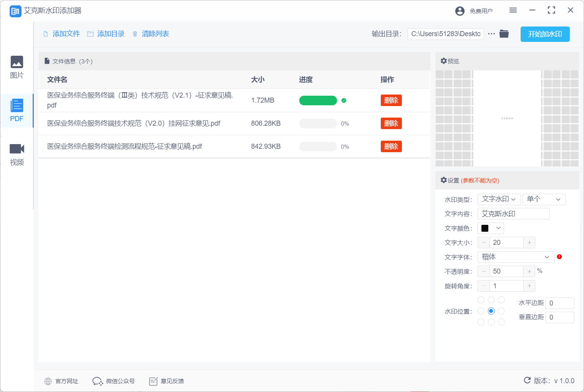The image size is (584, 392).
Task: Click progress bar of 842.93KB file
Action: [318, 146]
